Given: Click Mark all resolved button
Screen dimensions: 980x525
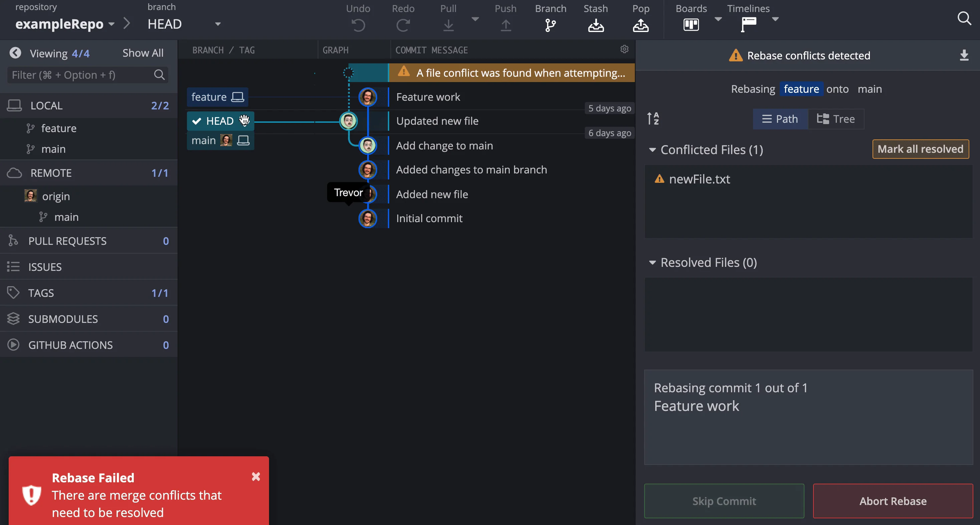Looking at the screenshot, I should tap(920, 149).
